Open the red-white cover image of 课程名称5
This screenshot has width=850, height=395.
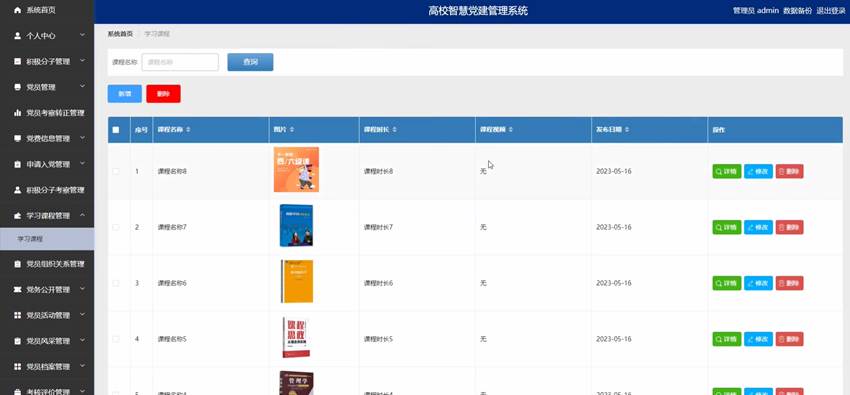296,337
